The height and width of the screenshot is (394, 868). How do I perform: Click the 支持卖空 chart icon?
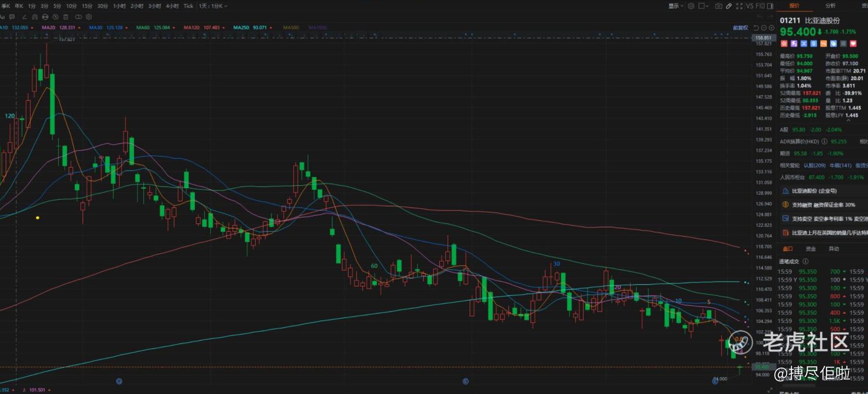[x=785, y=219]
